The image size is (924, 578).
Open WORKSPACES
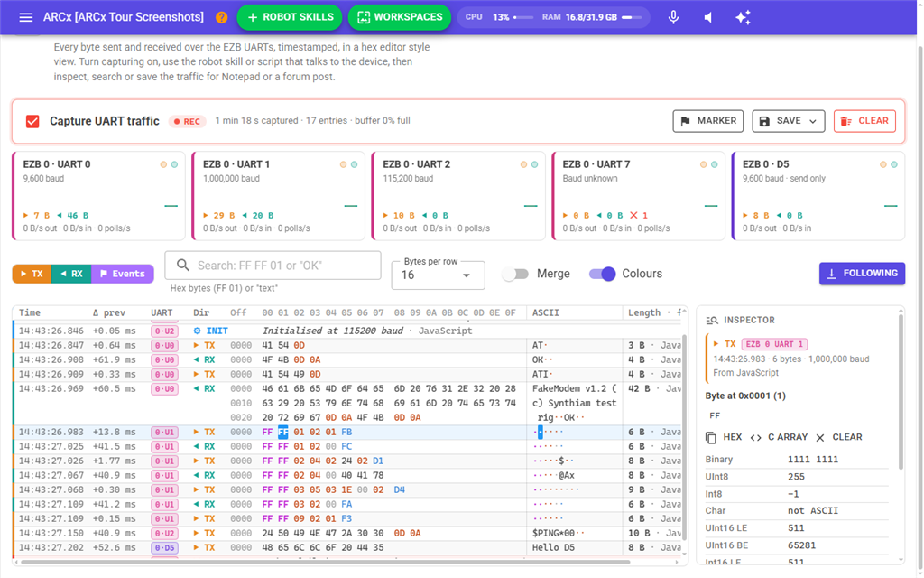coord(400,17)
